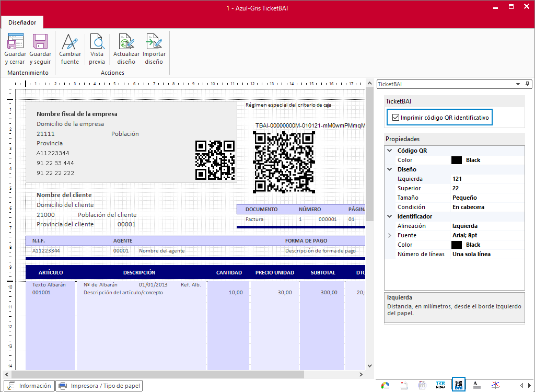Collapse the Identificador property group
Image resolution: width=535 pixels, height=392 pixels.
click(x=390, y=216)
